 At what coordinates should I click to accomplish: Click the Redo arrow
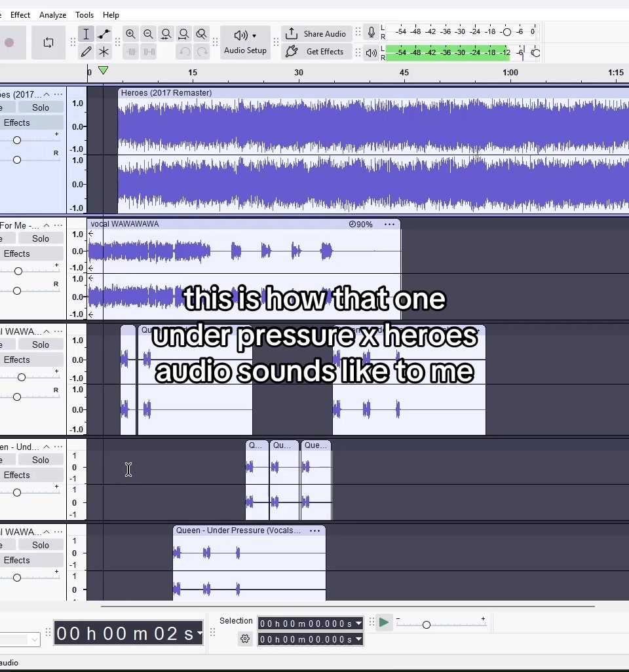[x=202, y=52]
